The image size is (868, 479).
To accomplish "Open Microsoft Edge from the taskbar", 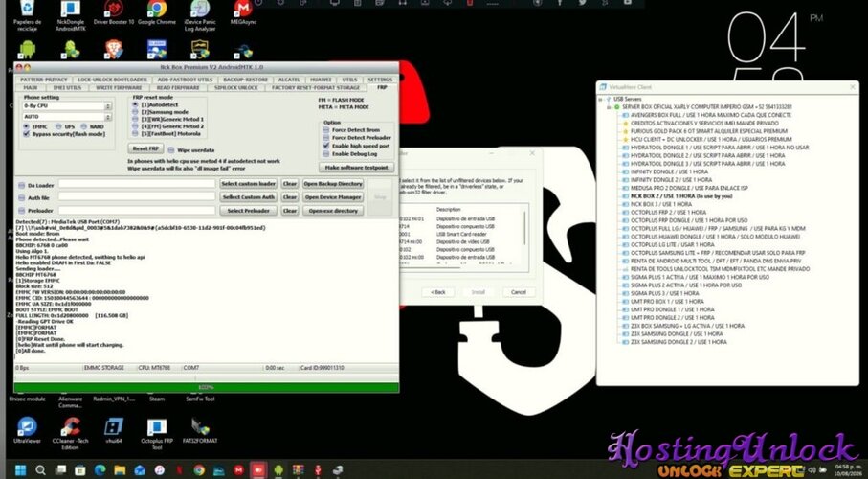I will (x=100, y=470).
